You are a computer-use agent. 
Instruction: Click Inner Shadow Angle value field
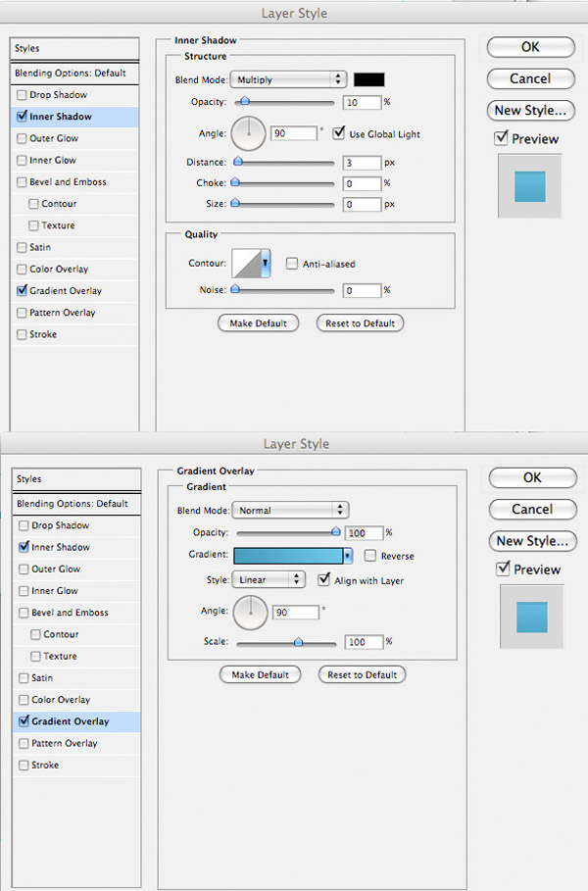point(294,133)
